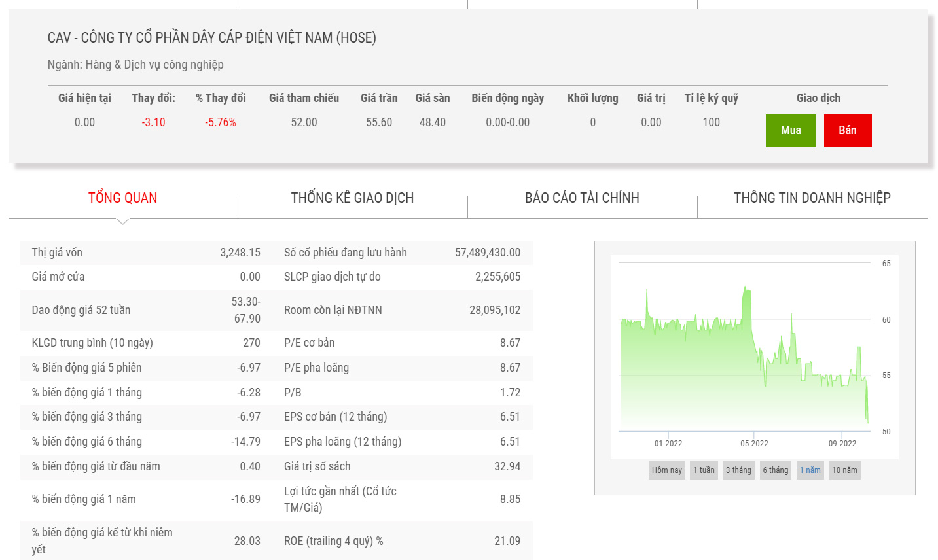Select Hôm nay chart range
This screenshot has height=560, width=938.
tap(666, 470)
